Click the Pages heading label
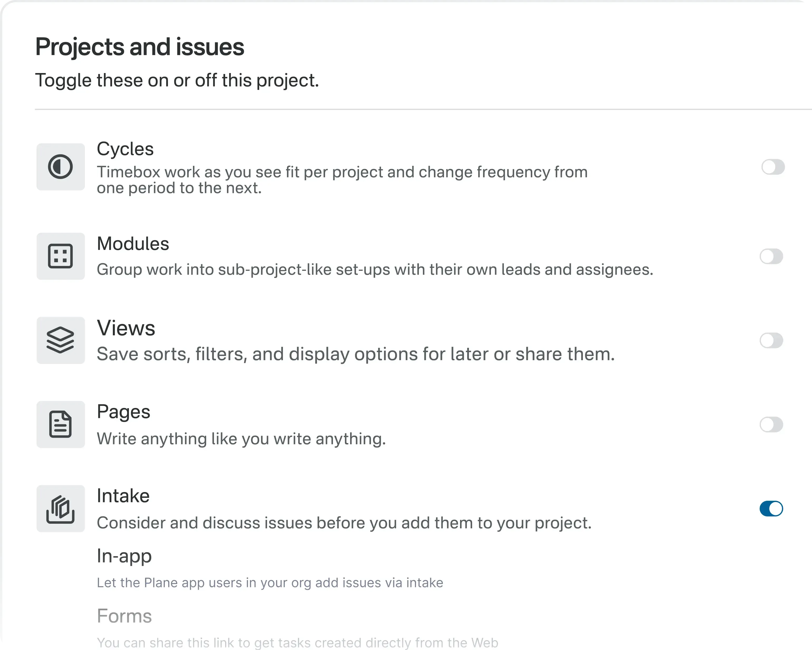This screenshot has width=812, height=650. coord(123,412)
